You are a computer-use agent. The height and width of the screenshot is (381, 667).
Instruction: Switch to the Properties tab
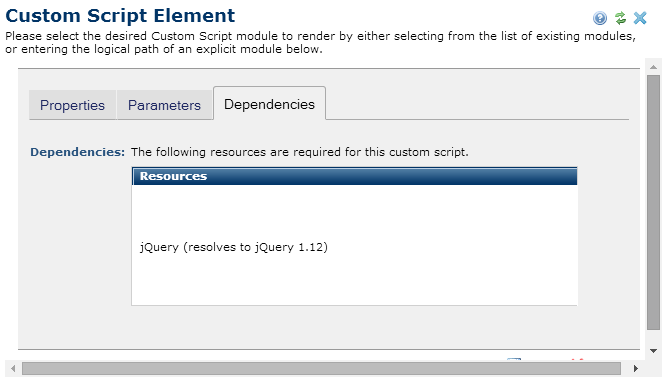tap(72, 105)
